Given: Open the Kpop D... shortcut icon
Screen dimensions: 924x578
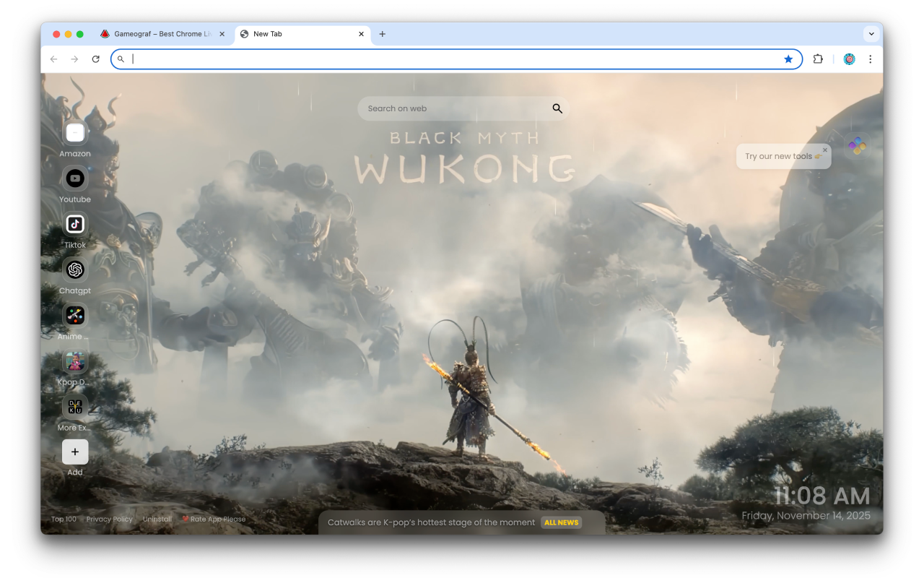Looking at the screenshot, I should (75, 361).
